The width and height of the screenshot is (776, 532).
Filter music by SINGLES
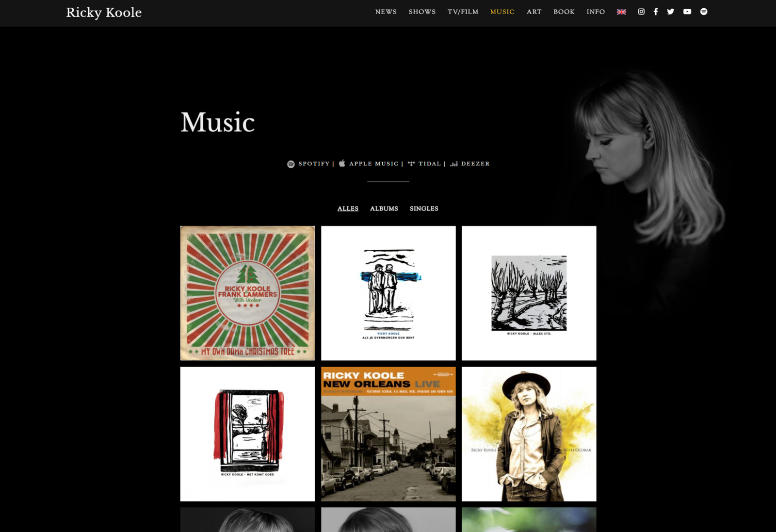coord(424,209)
